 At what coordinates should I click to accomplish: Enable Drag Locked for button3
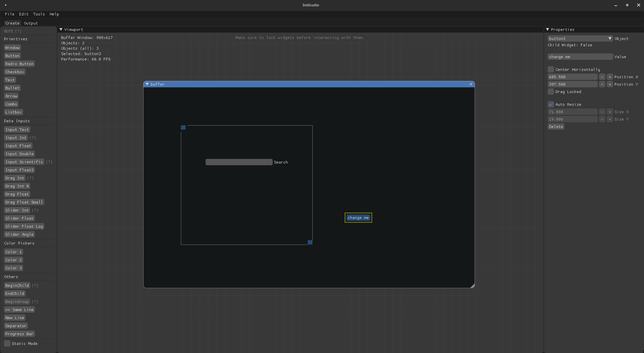pyautogui.click(x=551, y=92)
